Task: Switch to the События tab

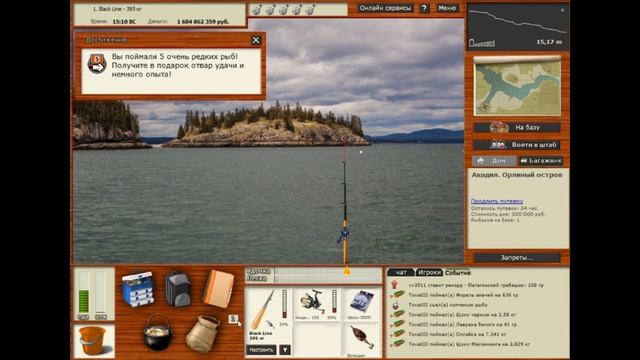Action: pos(458,272)
